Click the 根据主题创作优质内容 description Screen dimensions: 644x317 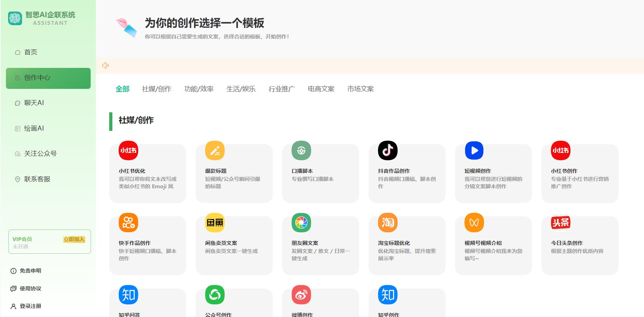(x=577, y=251)
